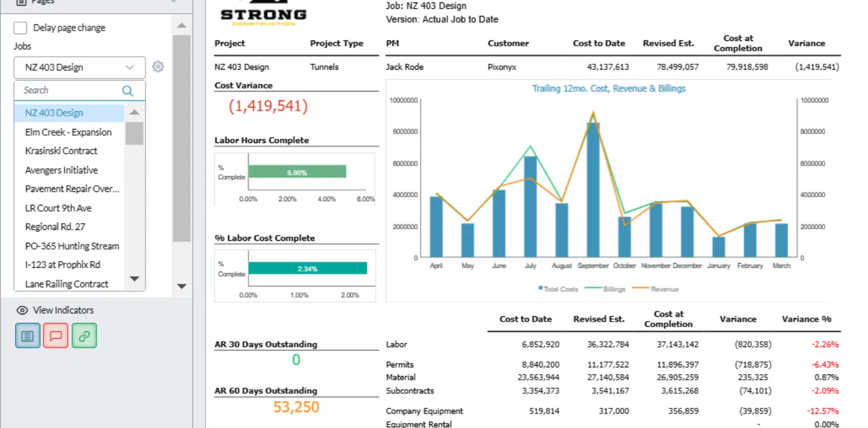Toggle the blue notes indicator button
Viewport: 868px width, 428px height.
click(28, 335)
